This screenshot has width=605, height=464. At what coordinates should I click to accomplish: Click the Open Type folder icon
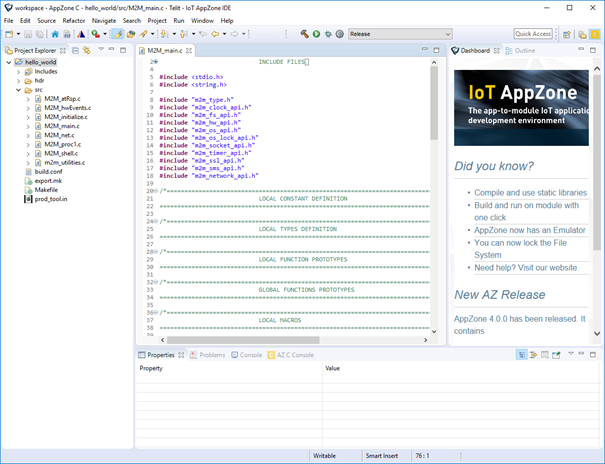pos(131,34)
